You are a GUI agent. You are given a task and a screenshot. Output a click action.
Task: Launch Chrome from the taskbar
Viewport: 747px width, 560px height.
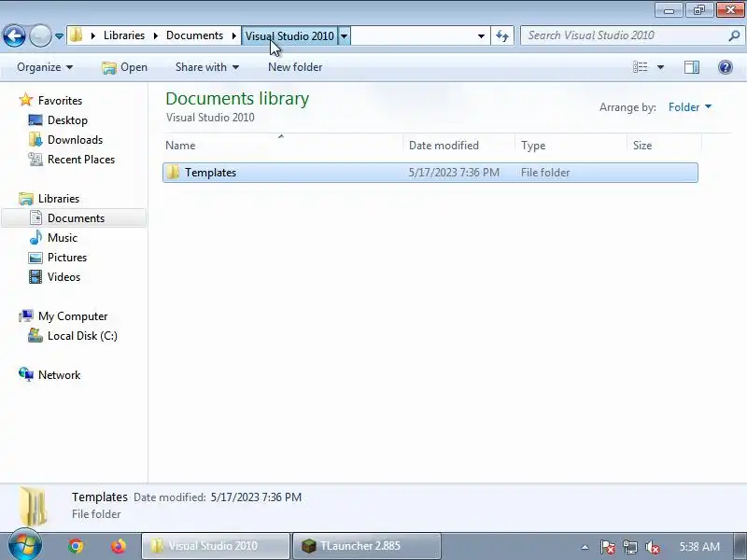[76, 546]
